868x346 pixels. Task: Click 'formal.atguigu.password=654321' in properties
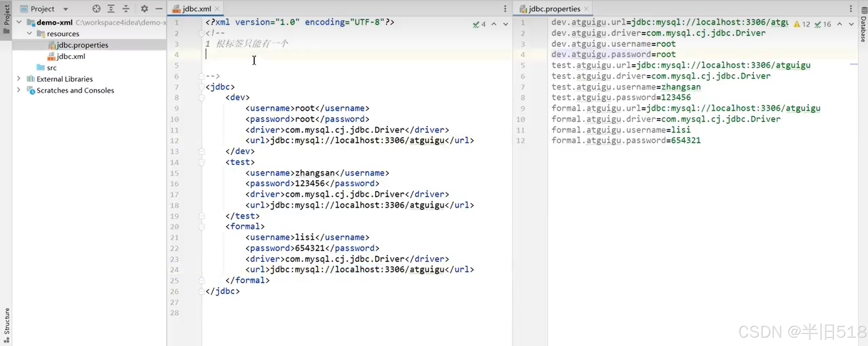click(x=626, y=141)
